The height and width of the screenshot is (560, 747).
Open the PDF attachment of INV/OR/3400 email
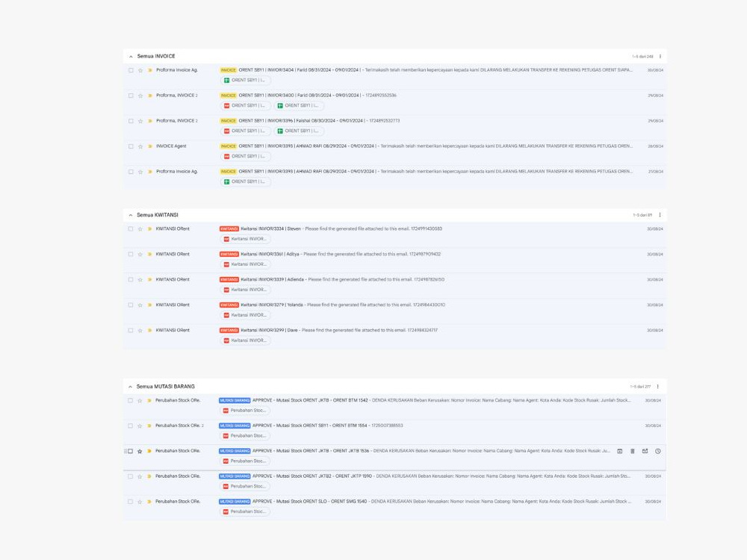point(245,106)
